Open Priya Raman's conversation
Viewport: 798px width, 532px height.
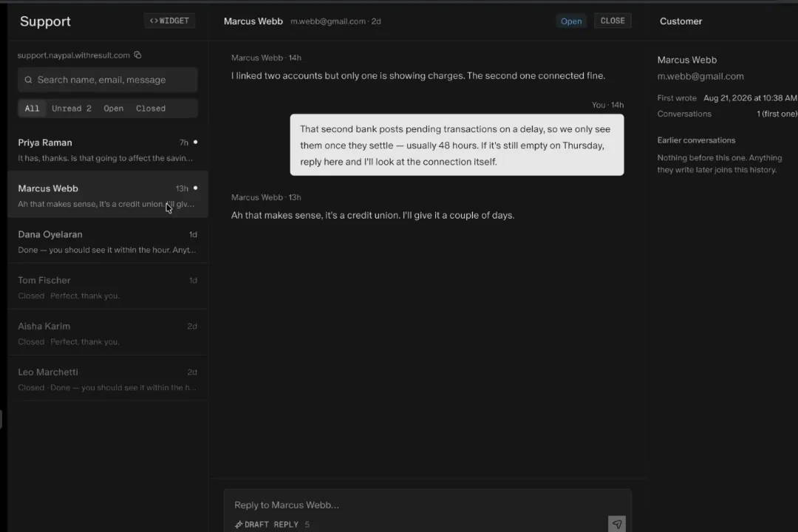(108, 148)
